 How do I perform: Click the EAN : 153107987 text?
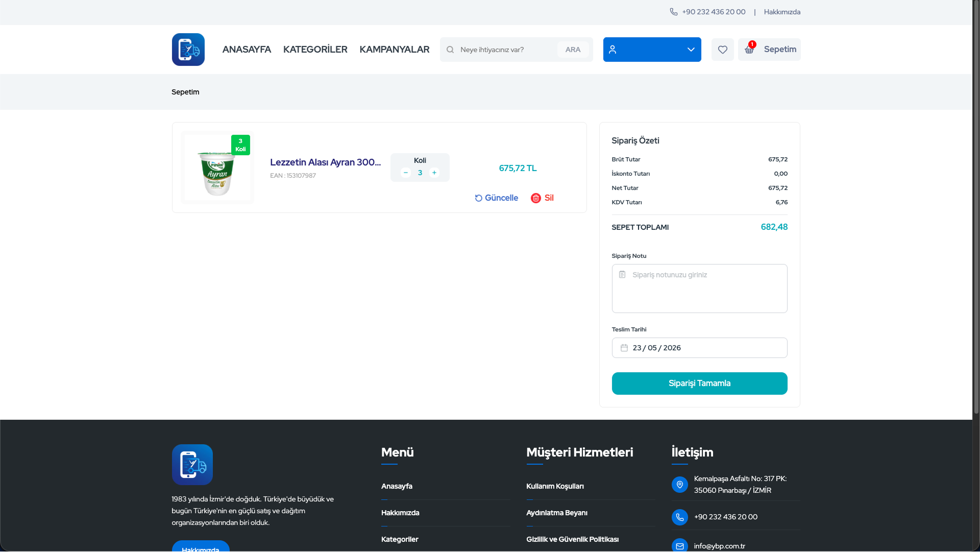(293, 176)
